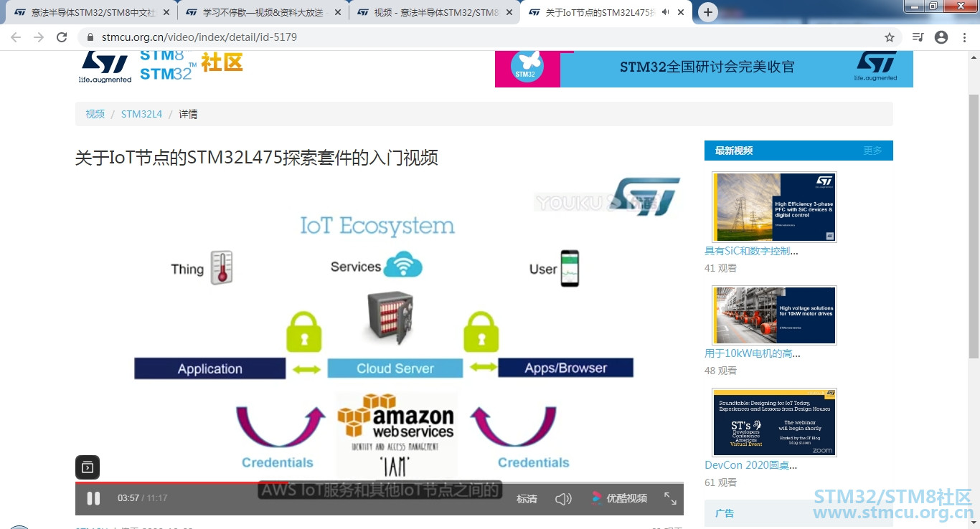Viewport: 980px width, 529px height.
Task: Close the 关于IoT节点 active tab
Action: [681, 13]
